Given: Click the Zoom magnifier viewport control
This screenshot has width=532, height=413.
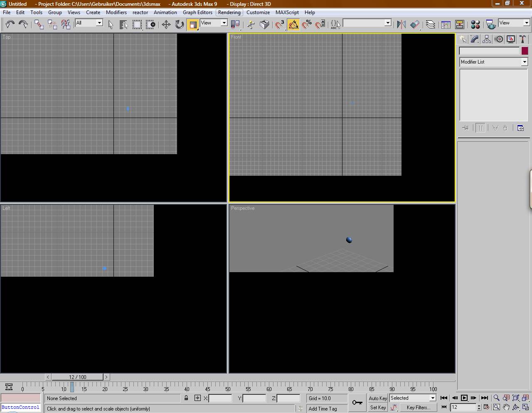Looking at the screenshot, I should (x=496, y=398).
